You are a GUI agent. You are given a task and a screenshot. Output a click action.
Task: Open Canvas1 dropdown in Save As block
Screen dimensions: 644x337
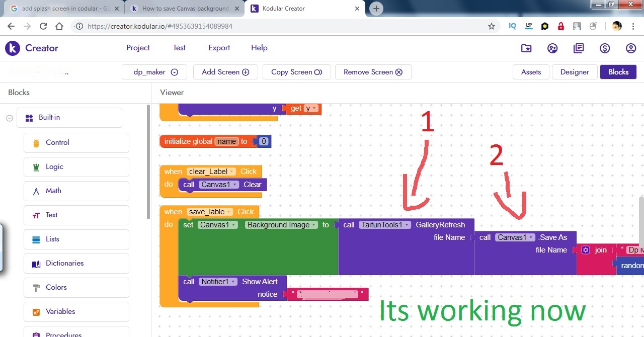click(515, 237)
